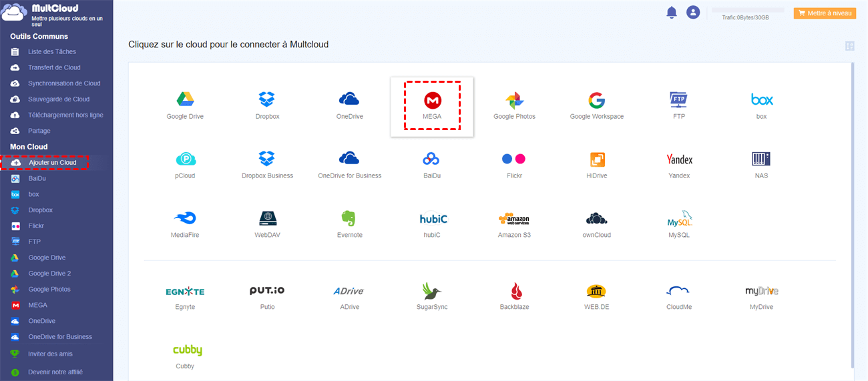
Task: Open notifications bell
Action: click(672, 13)
